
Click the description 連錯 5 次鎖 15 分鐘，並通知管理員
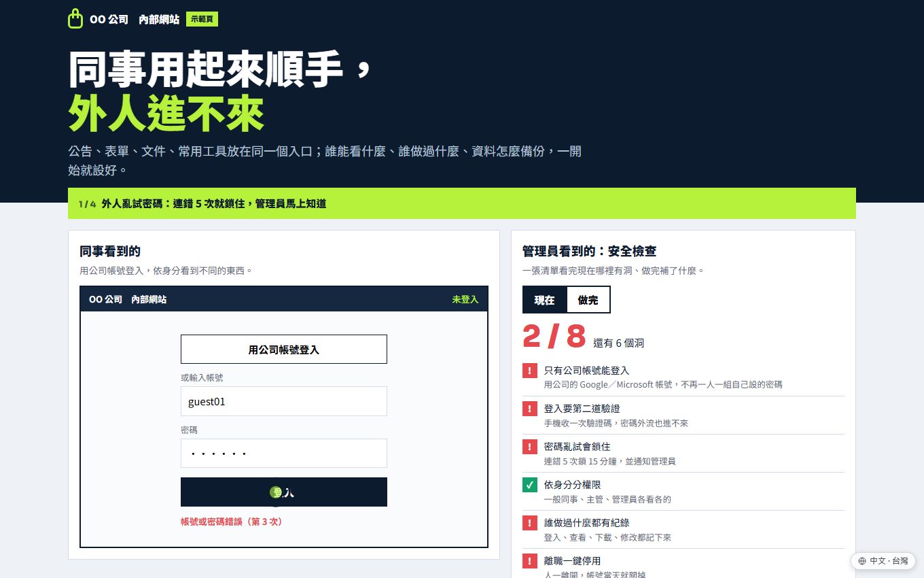click(610, 461)
